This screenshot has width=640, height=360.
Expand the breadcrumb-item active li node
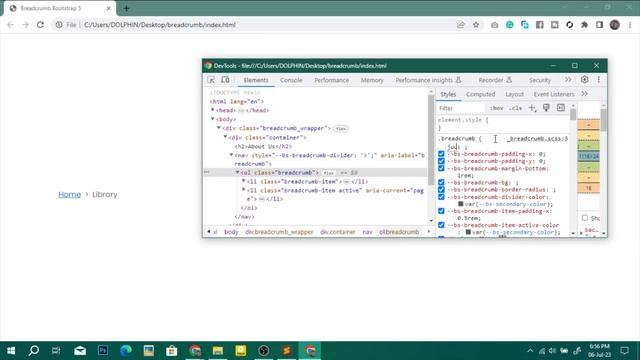pyautogui.click(x=243, y=190)
